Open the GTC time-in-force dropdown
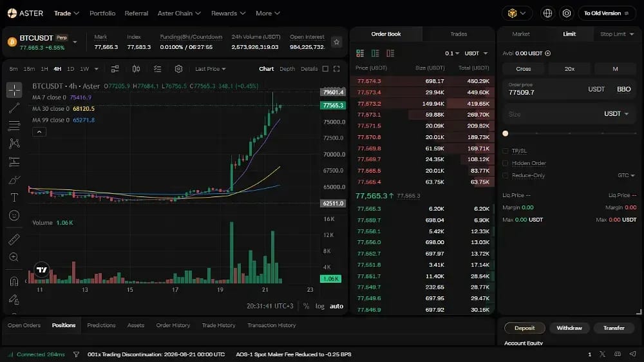 pyautogui.click(x=627, y=175)
